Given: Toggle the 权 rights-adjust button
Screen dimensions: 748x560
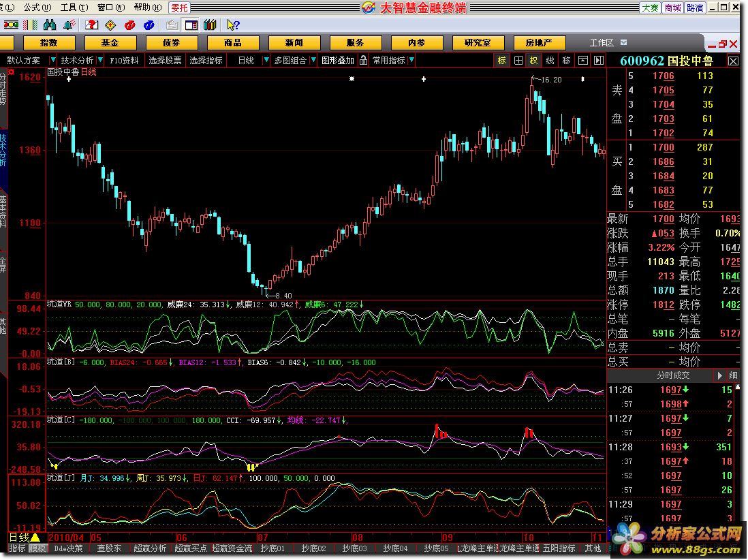Looking at the screenshot, I should (x=534, y=60).
